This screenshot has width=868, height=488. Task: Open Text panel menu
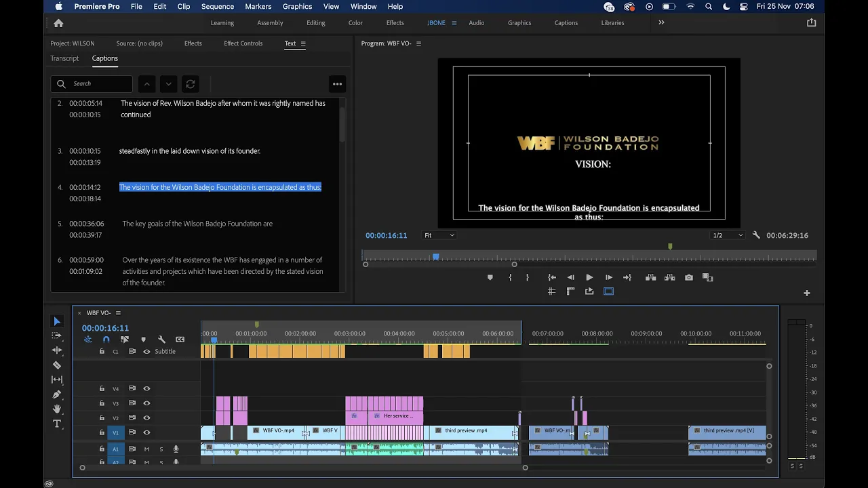tap(303, 43)
